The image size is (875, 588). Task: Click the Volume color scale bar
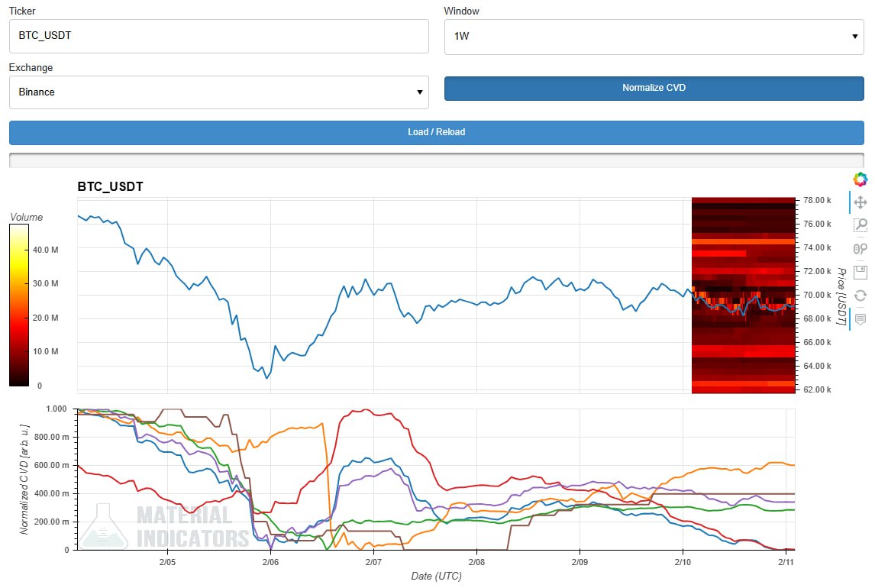point(19,305)
